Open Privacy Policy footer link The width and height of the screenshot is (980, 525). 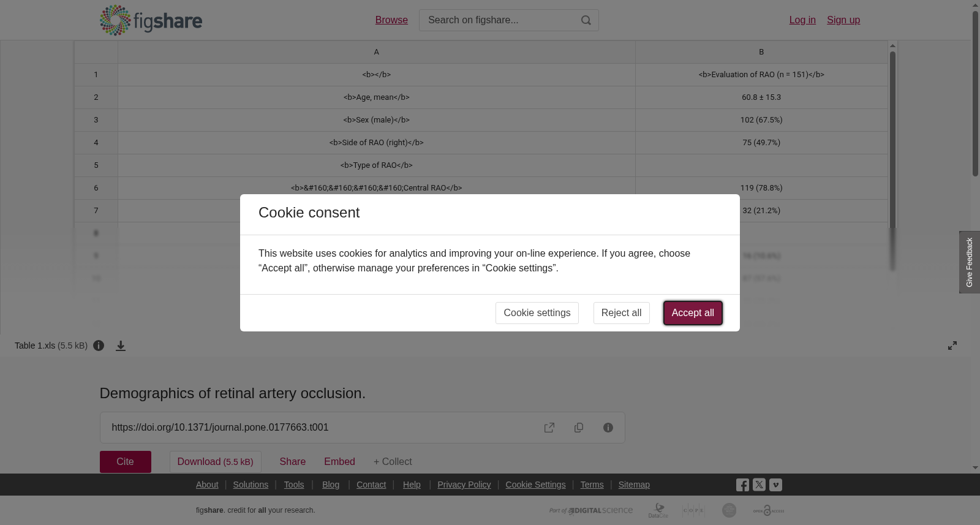(x=464, y=485)
